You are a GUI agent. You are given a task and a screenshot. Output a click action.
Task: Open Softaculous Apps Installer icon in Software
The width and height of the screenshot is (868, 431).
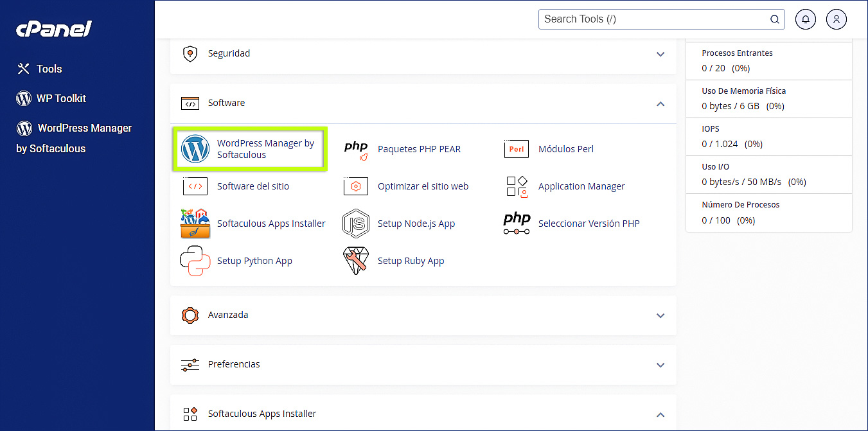point(195,224)
